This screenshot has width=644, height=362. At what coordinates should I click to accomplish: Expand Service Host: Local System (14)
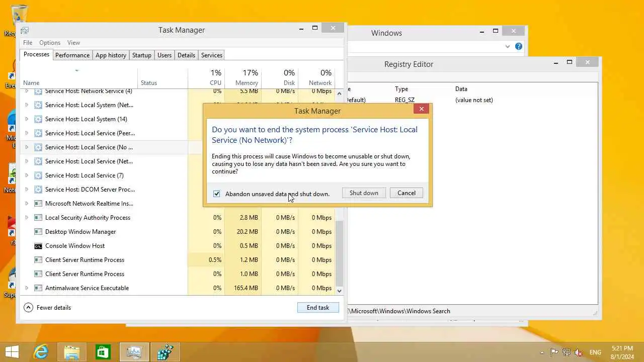click(x=27, y=119)
